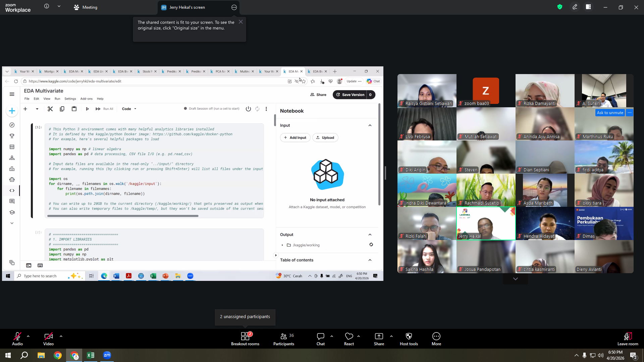Open the Participants list
Screen dimensions: 644x362
(x=284, y=339)
